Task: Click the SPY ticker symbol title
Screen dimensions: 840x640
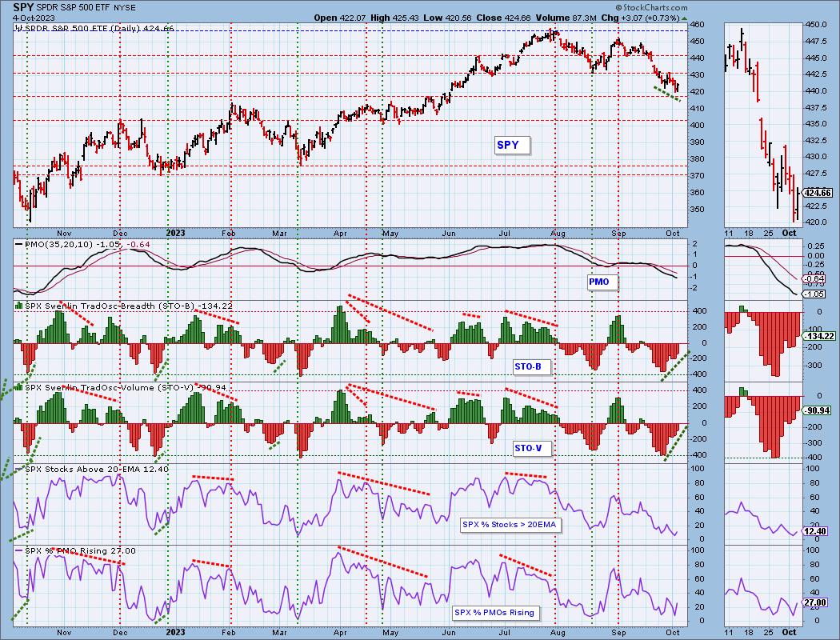Action: [x=23, y=7]
